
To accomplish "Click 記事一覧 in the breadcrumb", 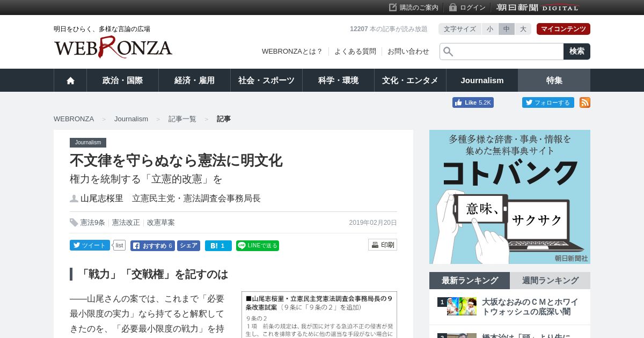I will point(182,119).
